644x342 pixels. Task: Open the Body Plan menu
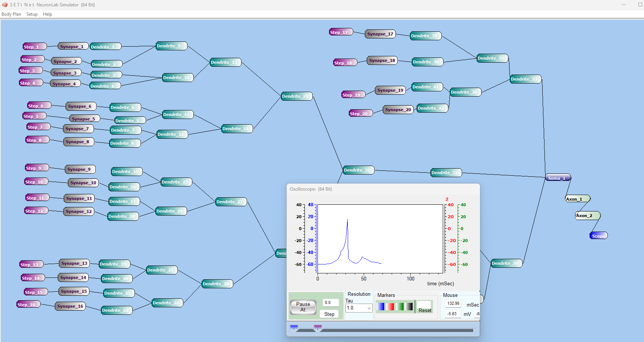tap(11, 14)
